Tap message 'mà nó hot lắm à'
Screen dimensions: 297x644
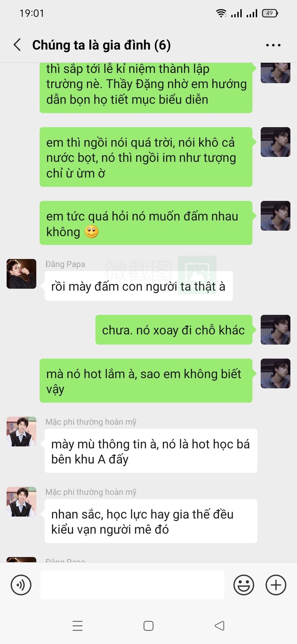pyautogui.click(x=146, y=381)
